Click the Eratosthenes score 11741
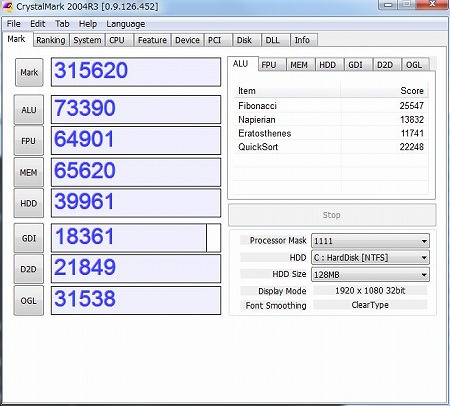 [x=412, y=133]
